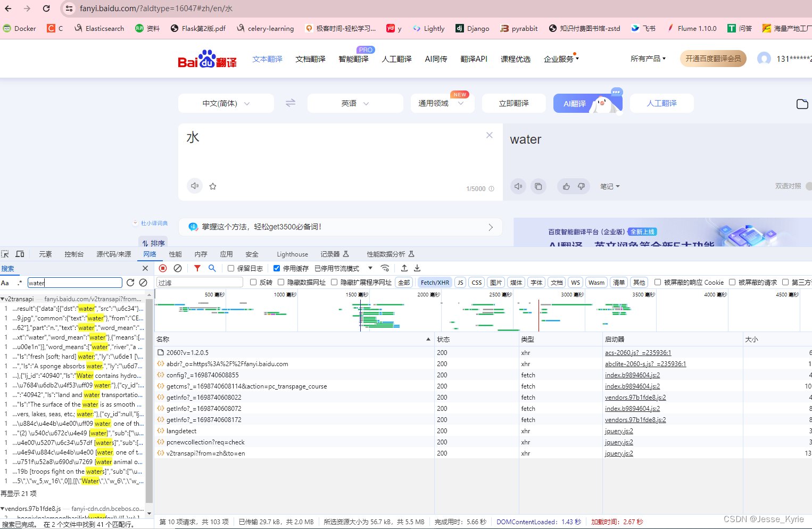The width and height of the screenshot is (812, 529).
Task: Open the collection folder icon
Action: coord(802,104)
